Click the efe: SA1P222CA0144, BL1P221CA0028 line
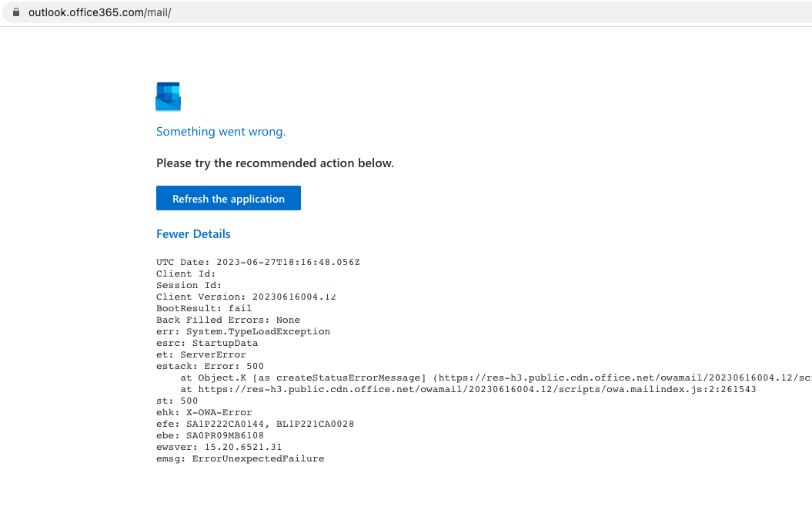The width and height of the screenshot is (812, 510). [x=256, y=424]
